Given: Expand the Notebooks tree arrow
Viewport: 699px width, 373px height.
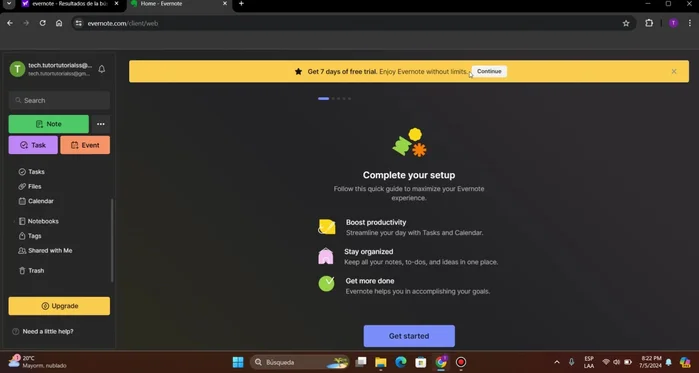Looking at the screenshot, I should 14,221.
